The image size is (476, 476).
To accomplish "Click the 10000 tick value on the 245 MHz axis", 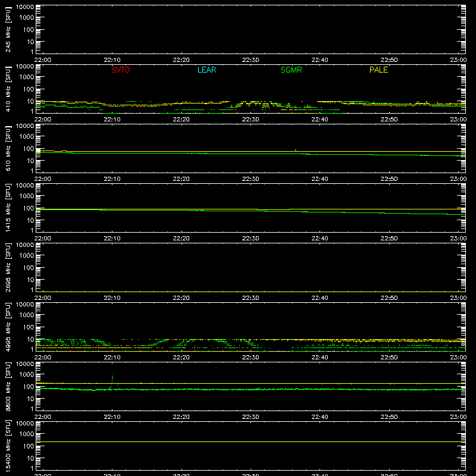I will point(25,7).
